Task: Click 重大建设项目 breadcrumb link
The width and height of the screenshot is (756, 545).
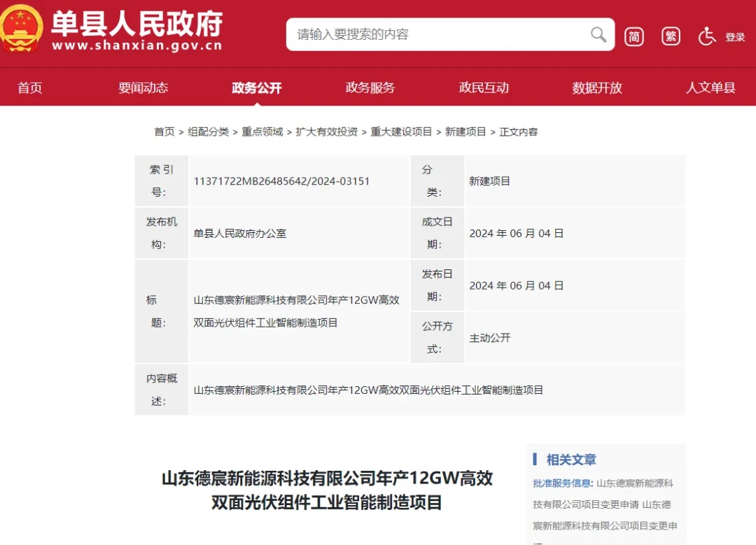Action: [x=401, y=132]
